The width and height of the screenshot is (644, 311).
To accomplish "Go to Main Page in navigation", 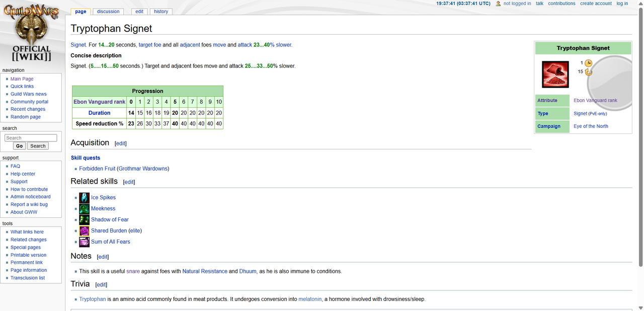I will pyautogui.click(x=22, y=79).
